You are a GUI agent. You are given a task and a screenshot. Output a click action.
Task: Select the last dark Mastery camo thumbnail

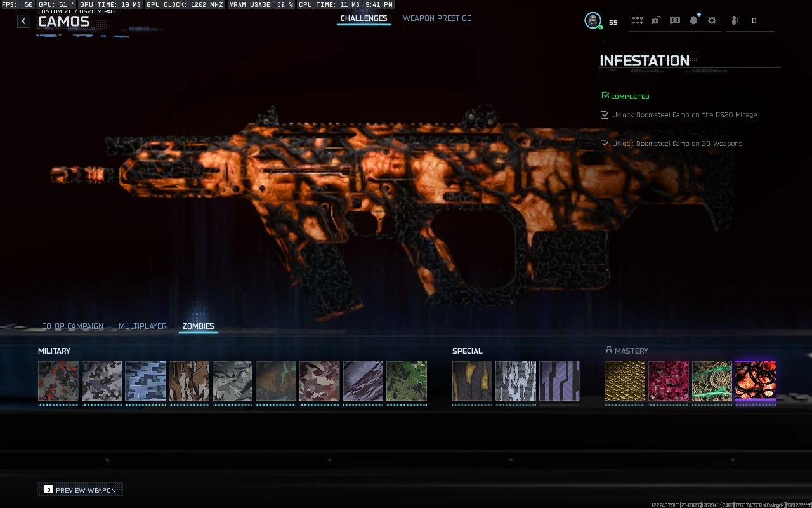(x=755, y=382)
